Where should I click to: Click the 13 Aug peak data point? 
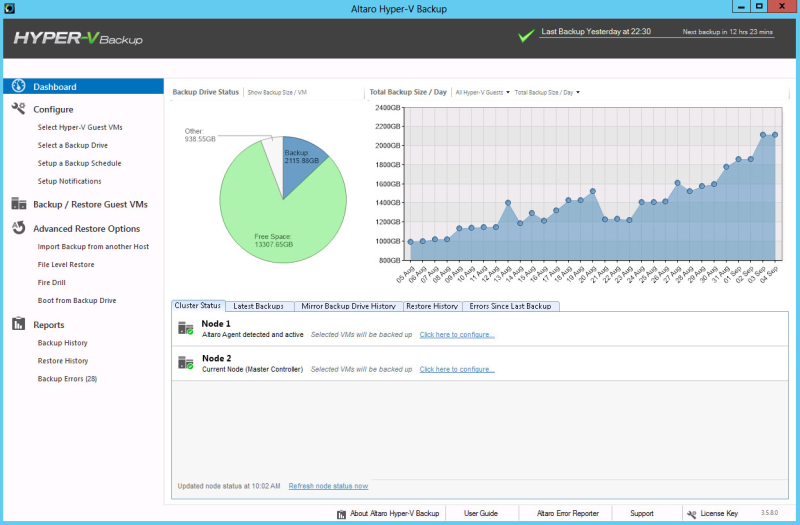point(508,203)
